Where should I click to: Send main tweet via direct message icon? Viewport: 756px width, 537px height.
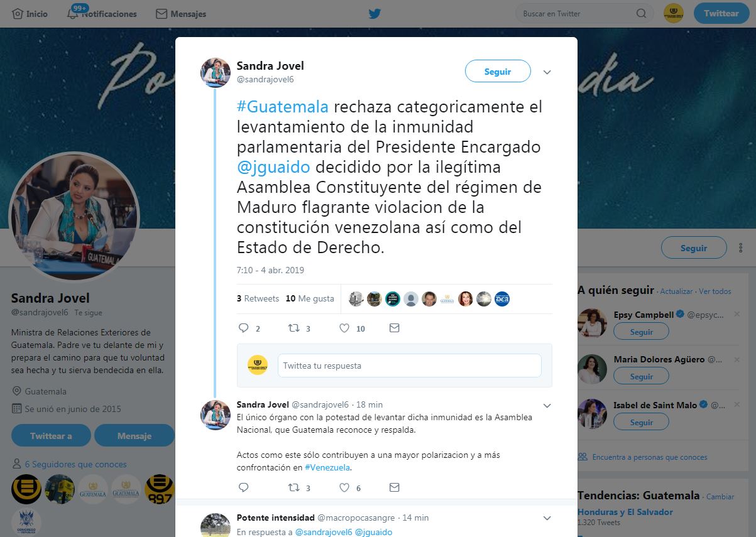(x=394, y=328)
